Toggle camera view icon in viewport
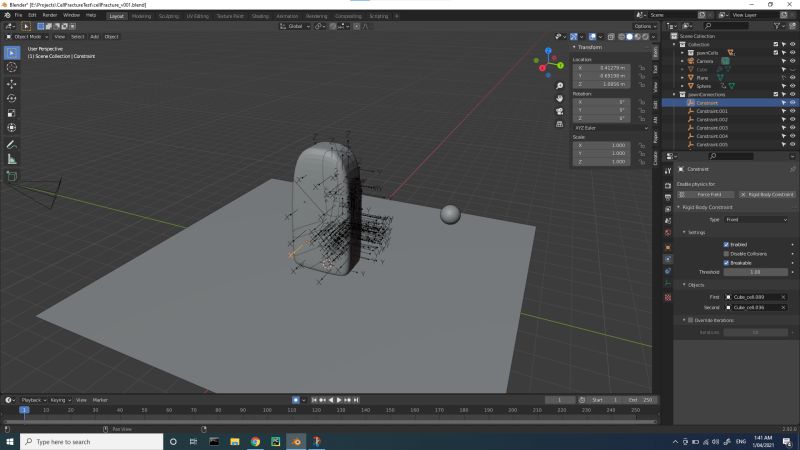 click(559, 111)
